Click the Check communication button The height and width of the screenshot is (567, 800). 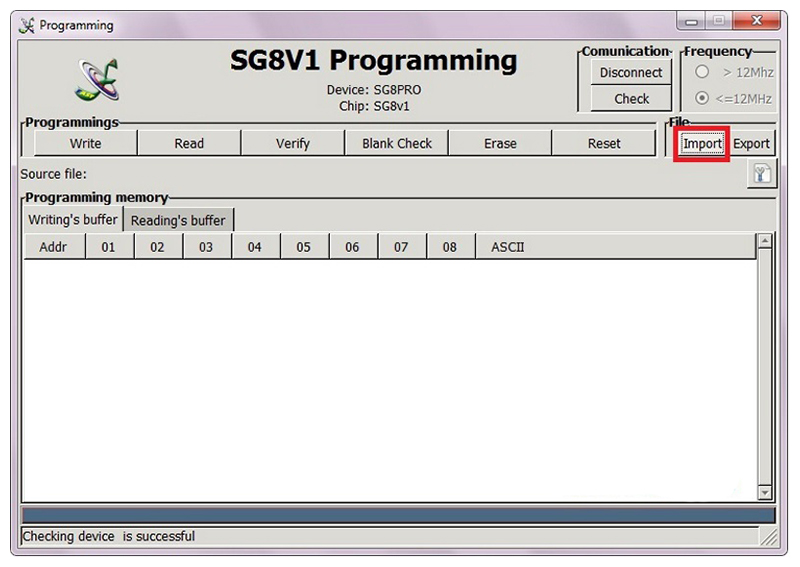[x=631, y=98]
